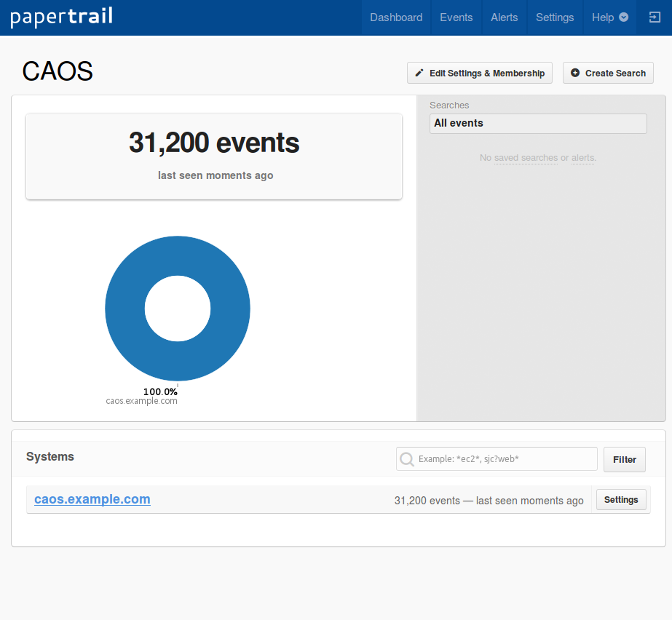672x620 pixels.
Task: Open the Dashboard page
Action: coord(396,17)
